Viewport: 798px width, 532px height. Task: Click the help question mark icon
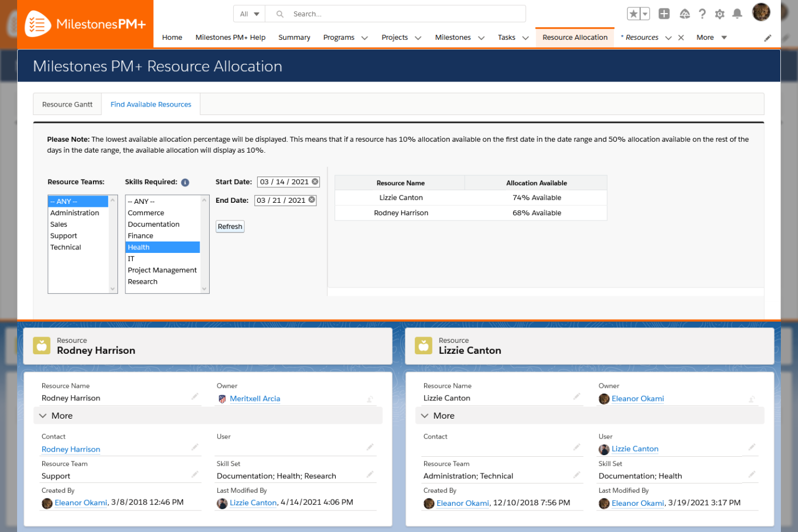[x=702, y=13]
